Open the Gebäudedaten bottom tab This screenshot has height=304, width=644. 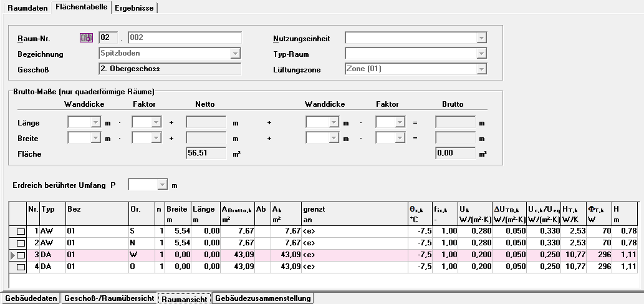click(31, 298)
